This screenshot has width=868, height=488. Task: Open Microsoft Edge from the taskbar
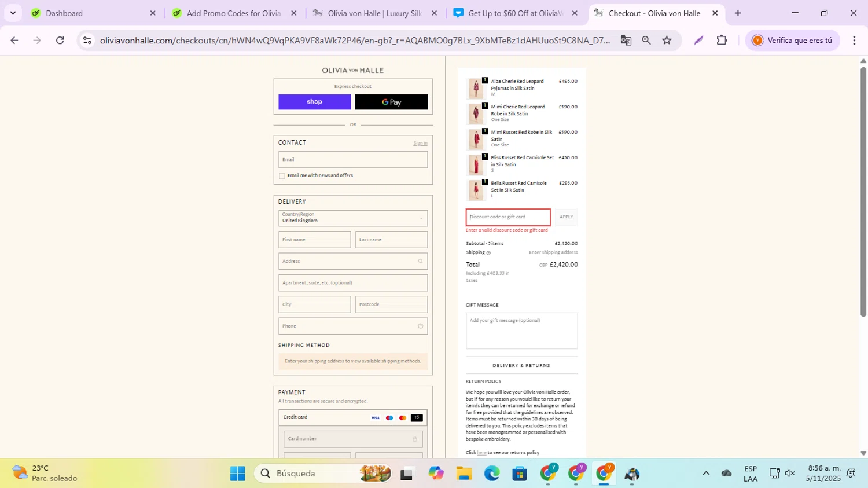click(492, 474)
